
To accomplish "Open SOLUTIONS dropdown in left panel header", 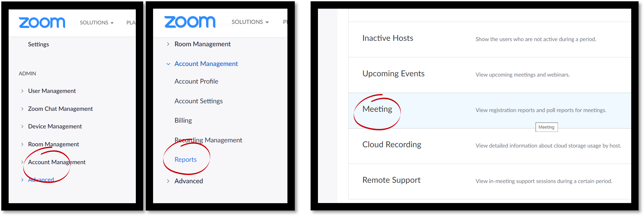I will [97, 23].
